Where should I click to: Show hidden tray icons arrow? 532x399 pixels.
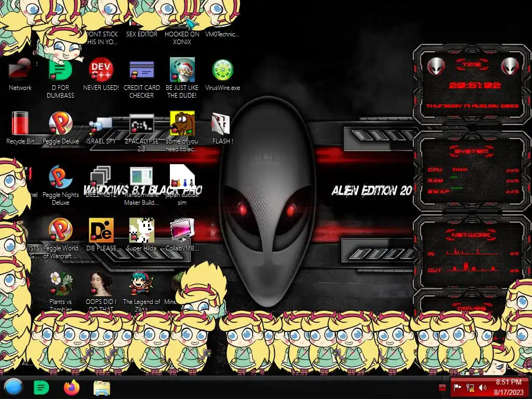point(442,388)
